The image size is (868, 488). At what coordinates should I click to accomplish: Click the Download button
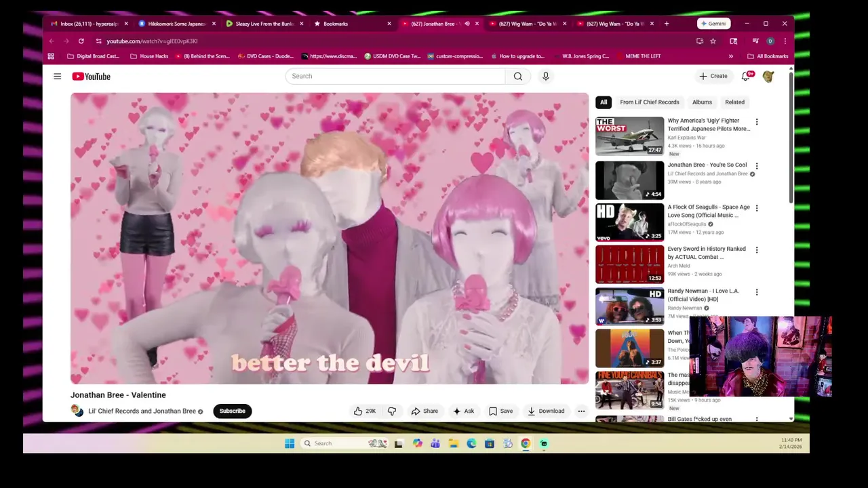[546, 411]
